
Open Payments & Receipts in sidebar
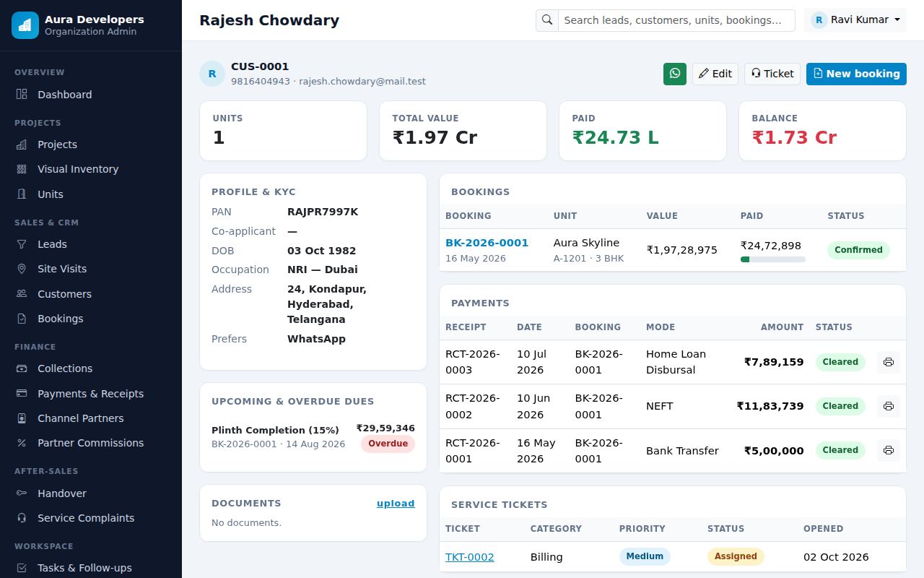coord(91,394)
